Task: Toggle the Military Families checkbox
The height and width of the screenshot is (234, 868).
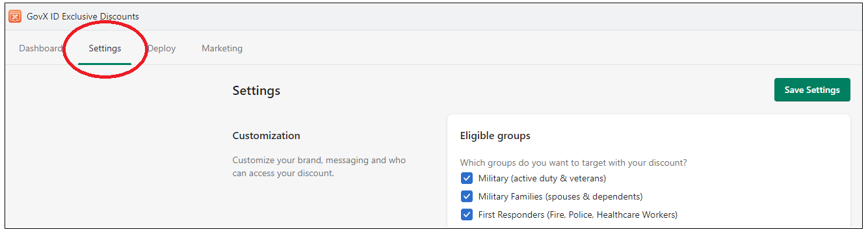Action: pyautogui.click(x=467, y=196)
